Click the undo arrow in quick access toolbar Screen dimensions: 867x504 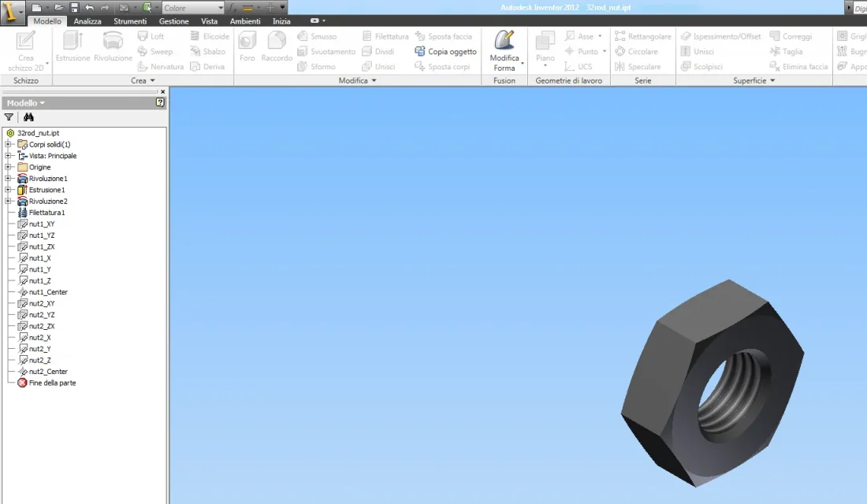click(x=90, y=8)
